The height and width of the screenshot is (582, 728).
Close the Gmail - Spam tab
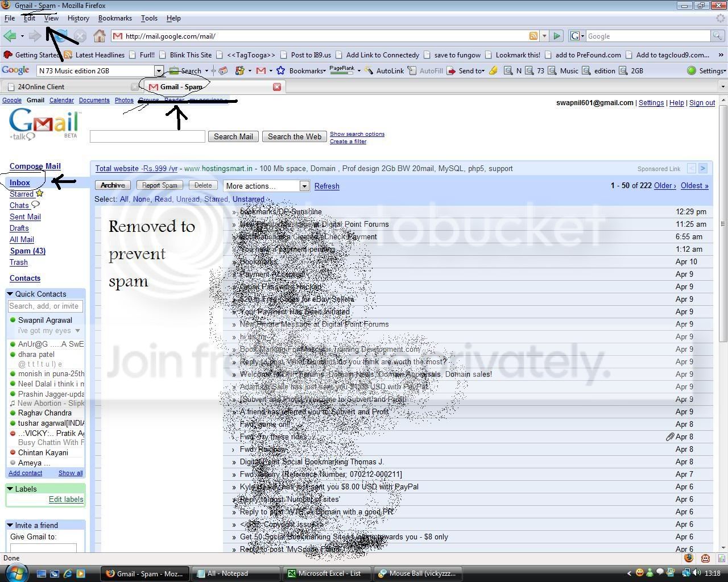click(x=277, y=87)
